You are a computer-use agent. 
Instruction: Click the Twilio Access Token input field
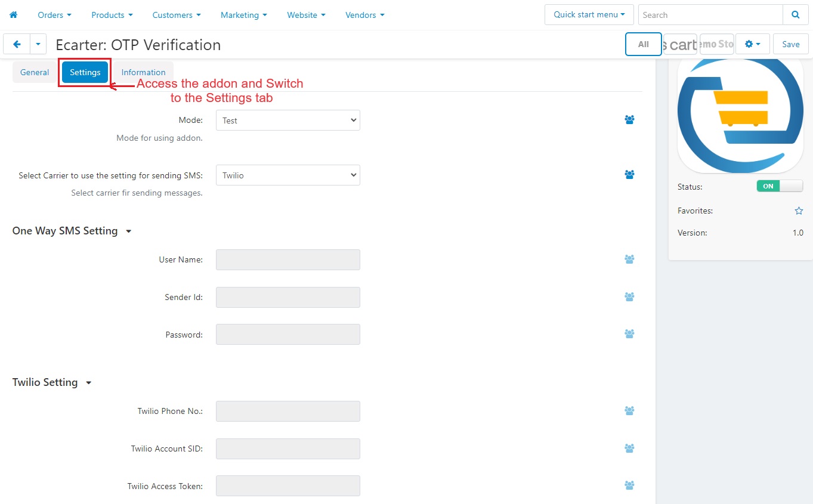point(288,486)
